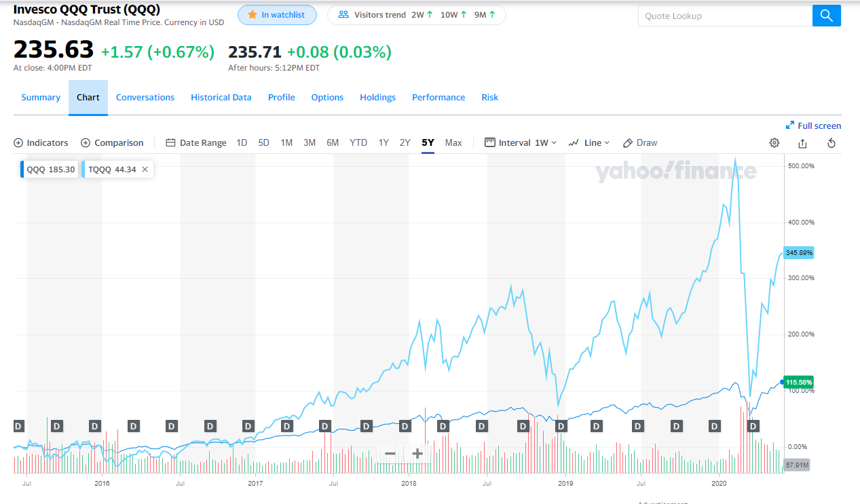Remove TQQQ comparison with X

(145, 170)
